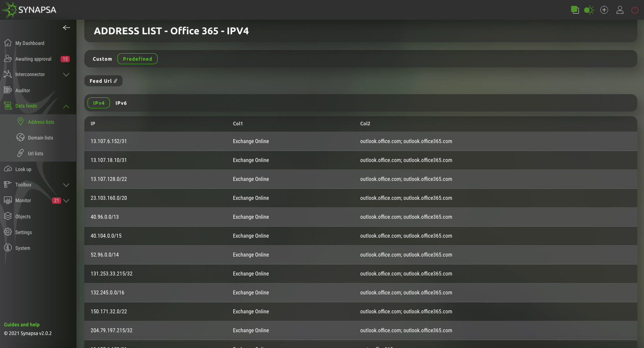Click the Awaiting approval user icon

(x=7, y=58)
